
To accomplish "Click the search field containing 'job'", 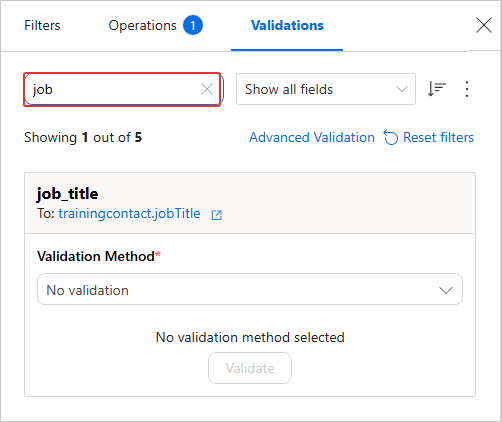I will 122,89.
